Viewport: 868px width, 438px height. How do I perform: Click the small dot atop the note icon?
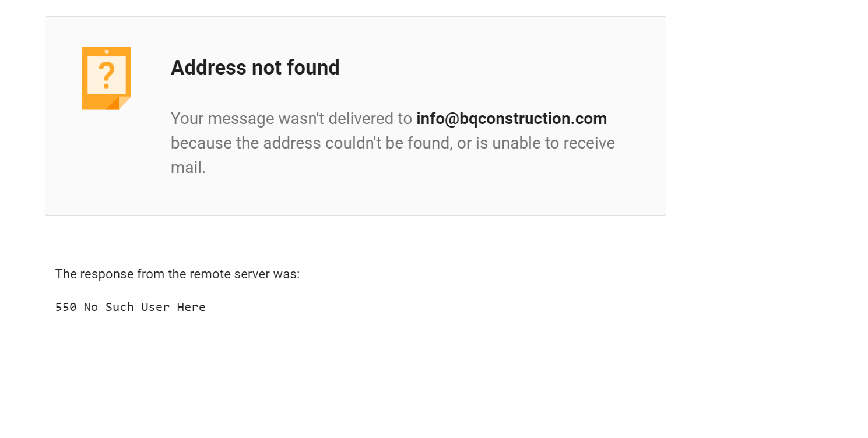point(107,51)
